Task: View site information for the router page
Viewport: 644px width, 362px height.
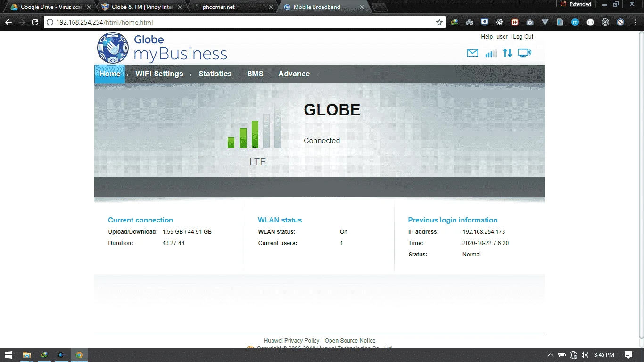Action: [x=50, y=22]
